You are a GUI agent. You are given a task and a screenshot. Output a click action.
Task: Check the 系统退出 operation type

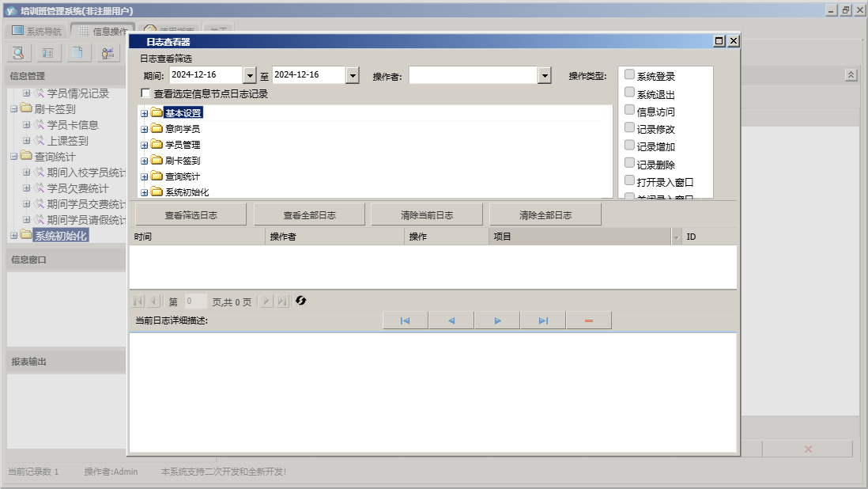point(629,92)
